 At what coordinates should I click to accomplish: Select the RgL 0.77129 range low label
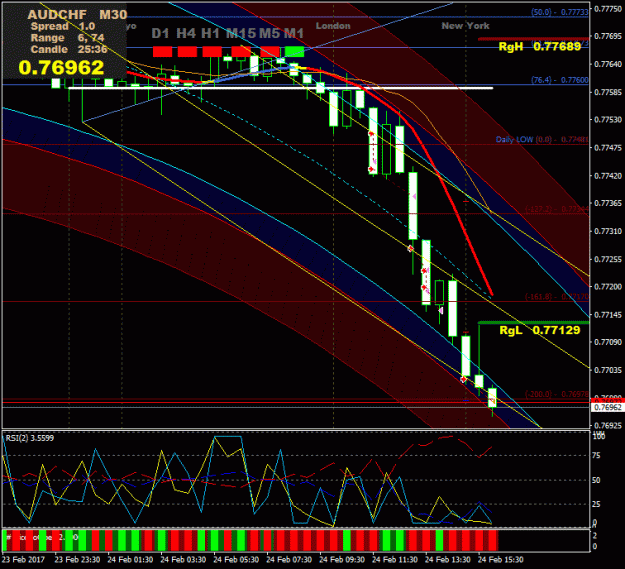pyautogui.click(x=540, y=330)
